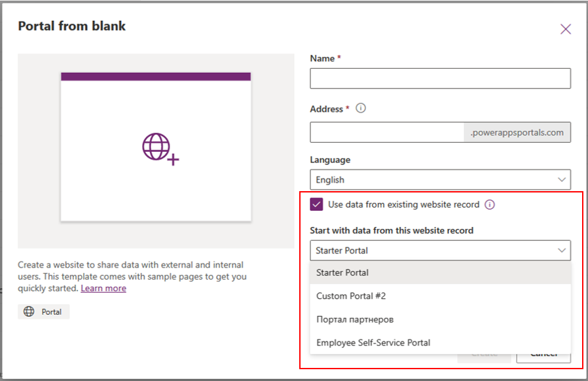This screenshot has height=381, width=588.
Task: Open the Language dropdown showing English
Action: [x=440, y=179]
